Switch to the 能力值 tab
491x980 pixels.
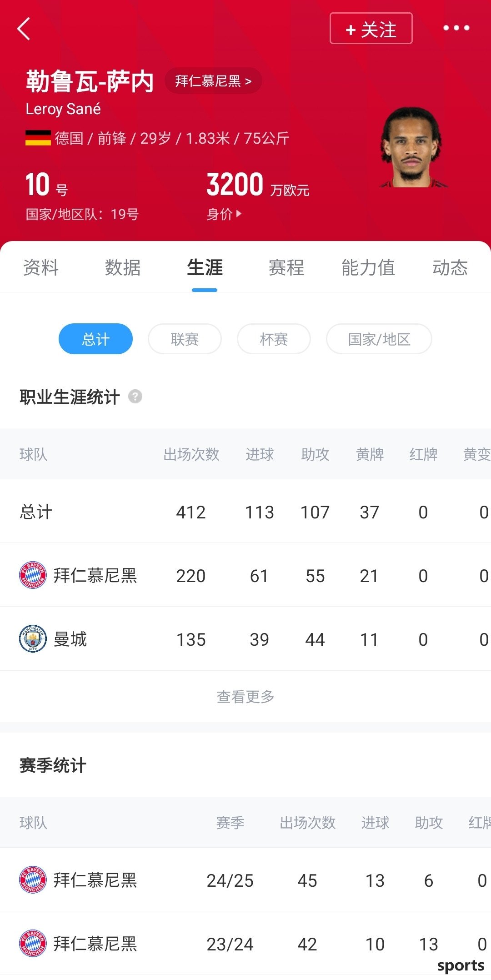[x=368, y=267]
